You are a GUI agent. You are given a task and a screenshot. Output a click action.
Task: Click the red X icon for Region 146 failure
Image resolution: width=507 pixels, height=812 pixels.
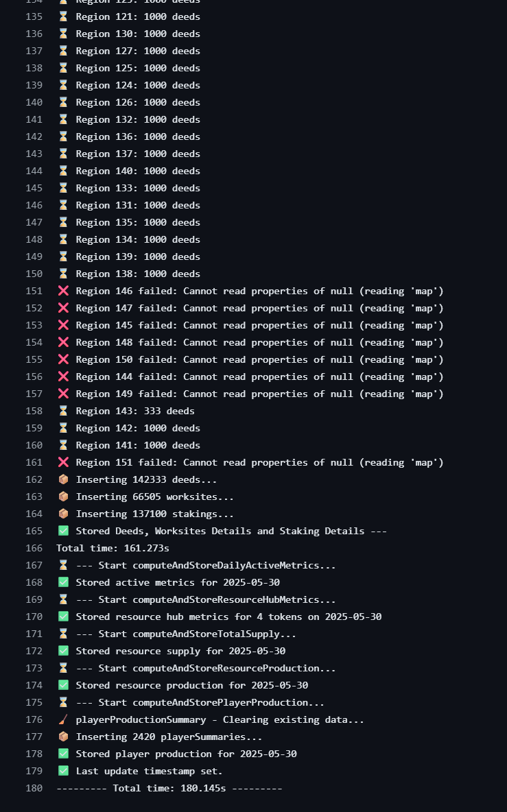point(63,291)
